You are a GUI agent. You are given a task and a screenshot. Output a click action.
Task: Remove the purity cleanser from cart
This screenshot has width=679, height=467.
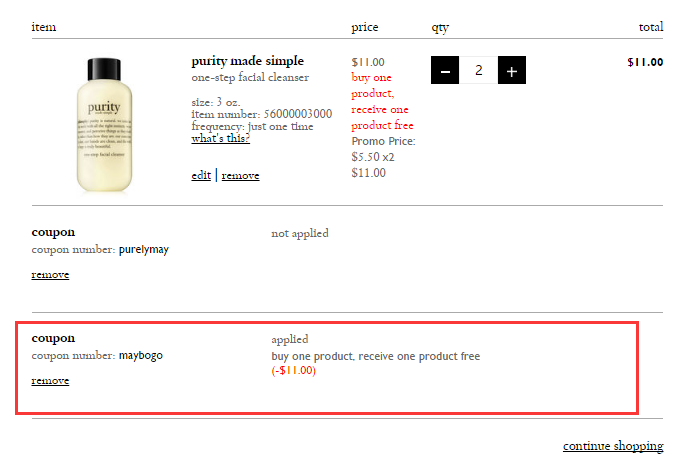point(240,175)
